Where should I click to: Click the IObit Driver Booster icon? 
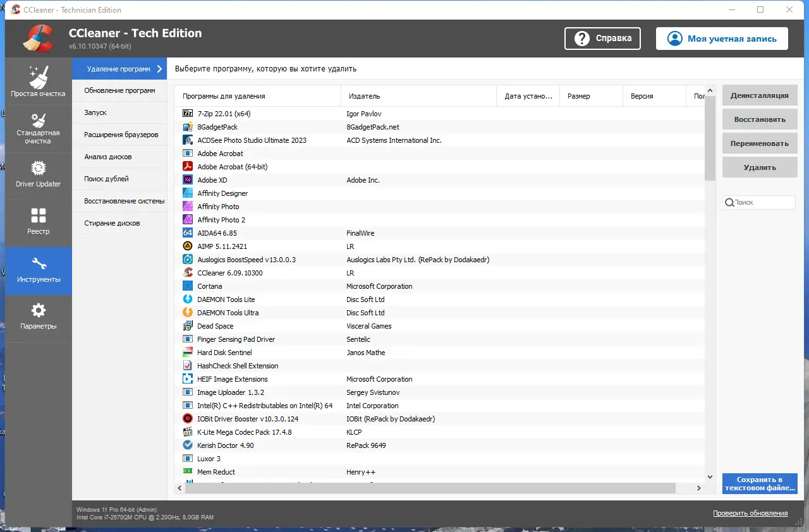coord(187,419)
